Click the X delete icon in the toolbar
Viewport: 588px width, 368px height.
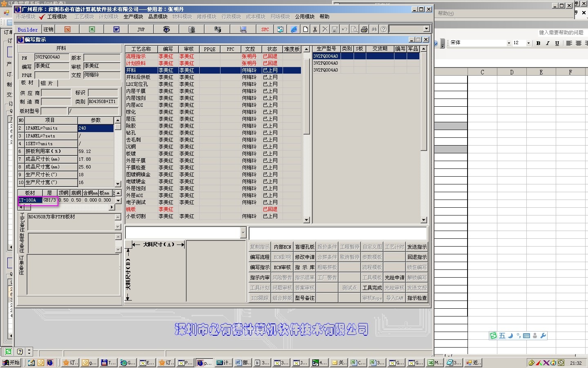[325, 29]
